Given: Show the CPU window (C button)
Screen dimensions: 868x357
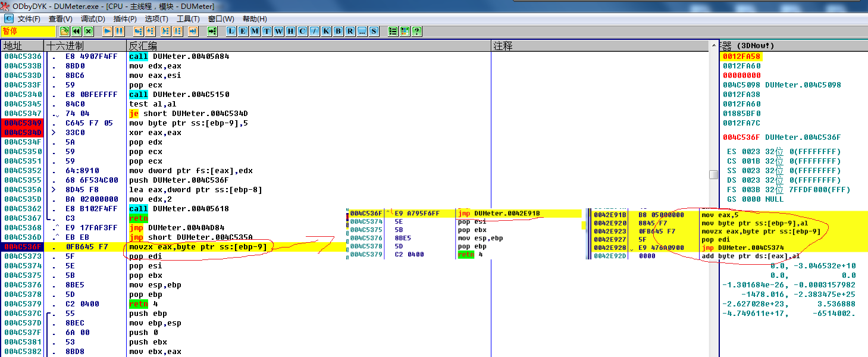Looking at the screenshot, I should (x=303, y=31).
